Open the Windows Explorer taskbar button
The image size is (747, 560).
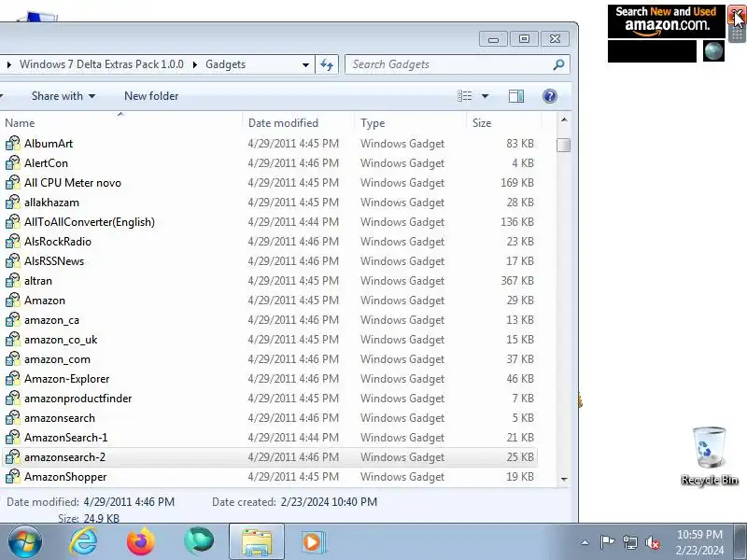[257, 542]
